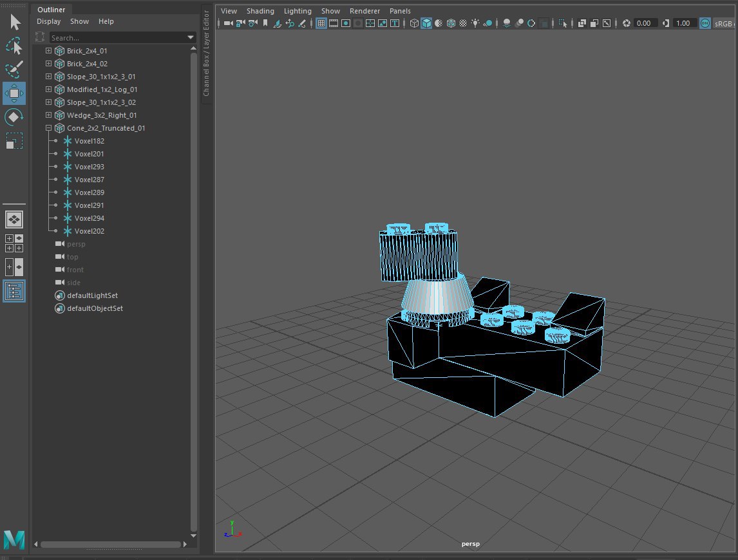
Task: Expand Brick_2x4_02 in the Outliner
Action: tap(48, 63)
